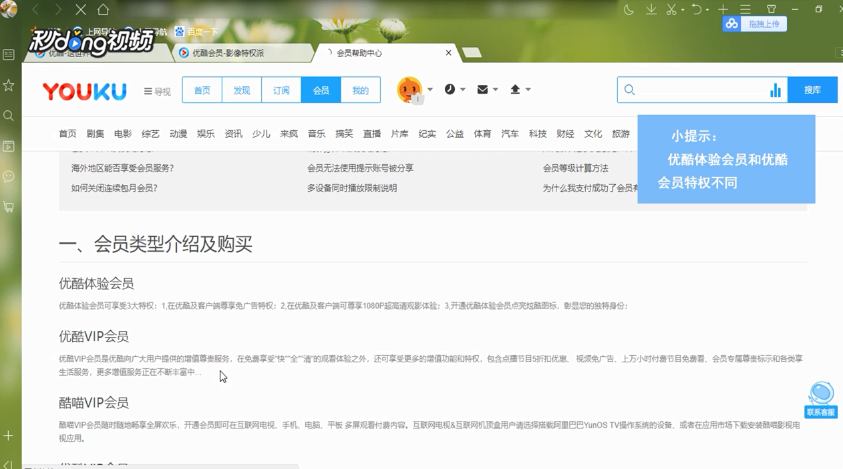Stop page loading with the X icon
This screenshot has width=843, height=469.
point(81,9)
